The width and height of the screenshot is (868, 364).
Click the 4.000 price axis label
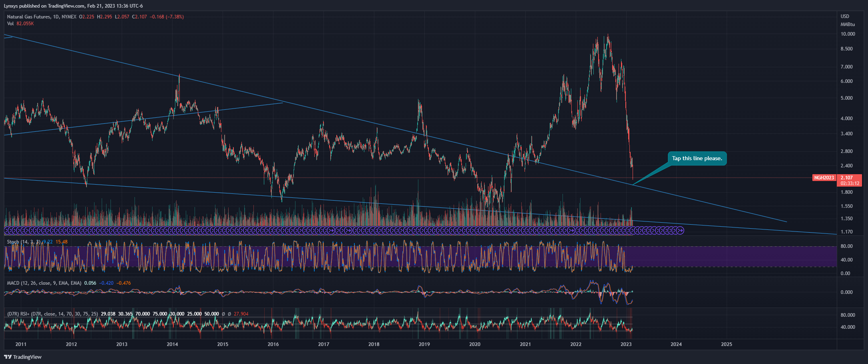click(847, 119)
